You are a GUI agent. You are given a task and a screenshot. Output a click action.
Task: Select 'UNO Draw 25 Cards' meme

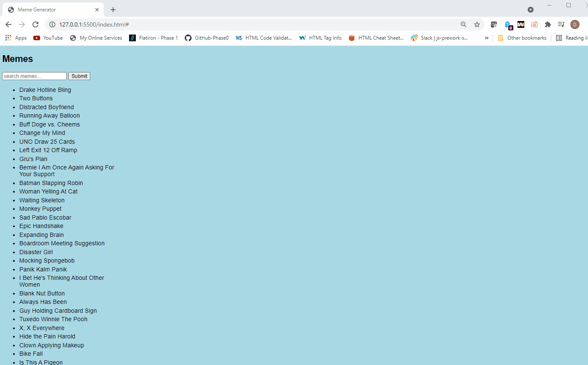[47, 142]
